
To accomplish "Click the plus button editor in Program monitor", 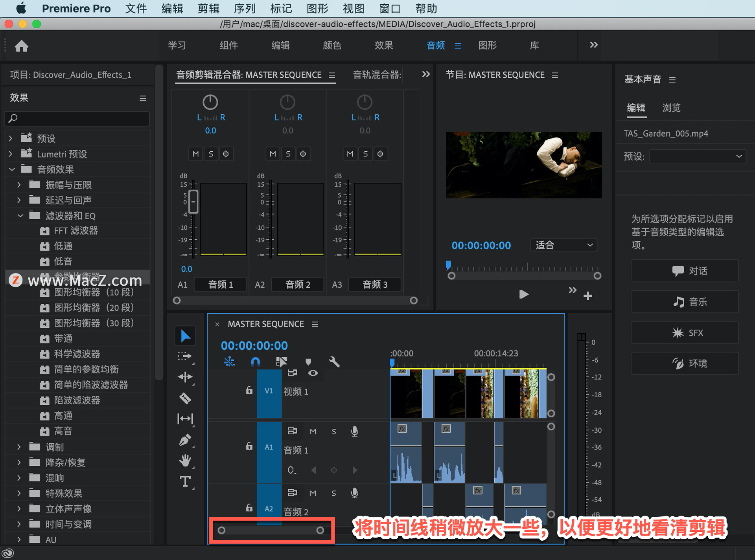I will [x=588, y=296].
